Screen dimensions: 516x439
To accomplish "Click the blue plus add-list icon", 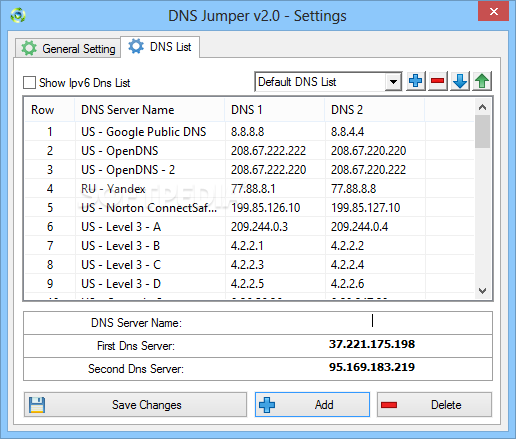I will (416, 81).
